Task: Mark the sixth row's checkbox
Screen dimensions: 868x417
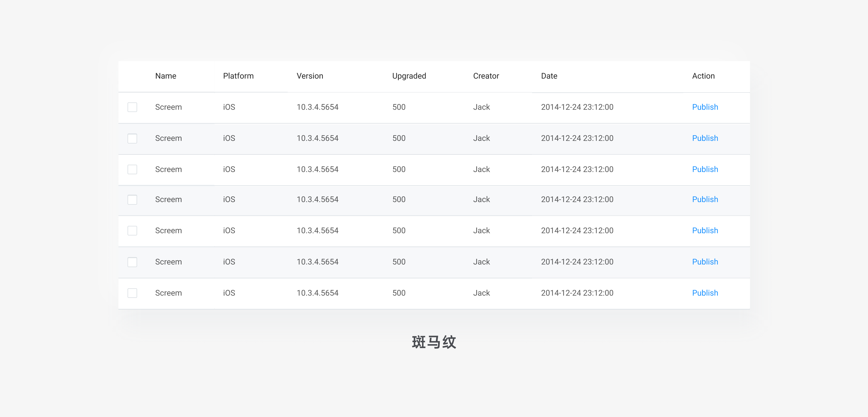Action: point(132,262)
